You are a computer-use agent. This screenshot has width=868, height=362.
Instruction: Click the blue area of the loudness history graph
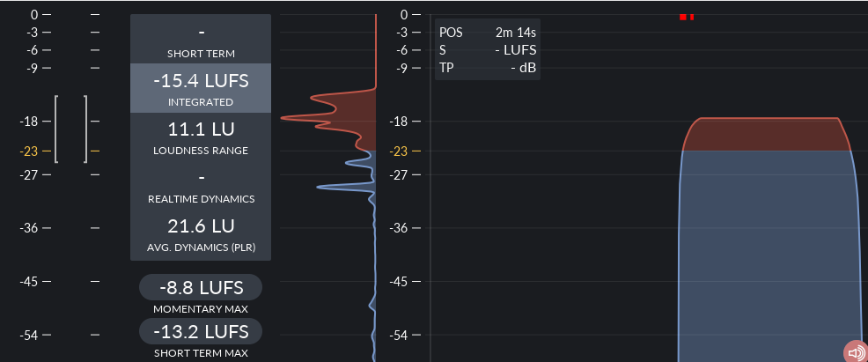766,255
